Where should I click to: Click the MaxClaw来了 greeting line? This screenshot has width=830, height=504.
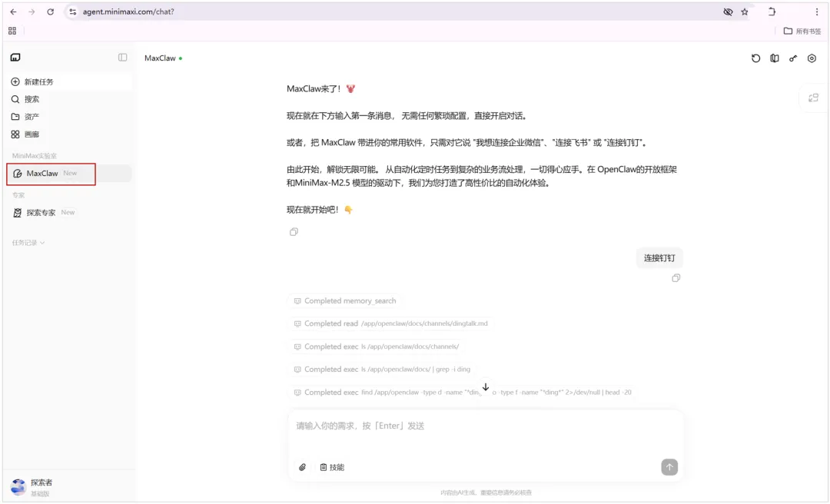[320, 89]
